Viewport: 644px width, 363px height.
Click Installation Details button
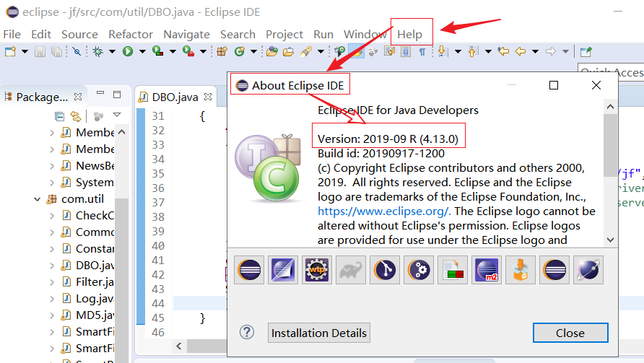click(x=318, y=333)
